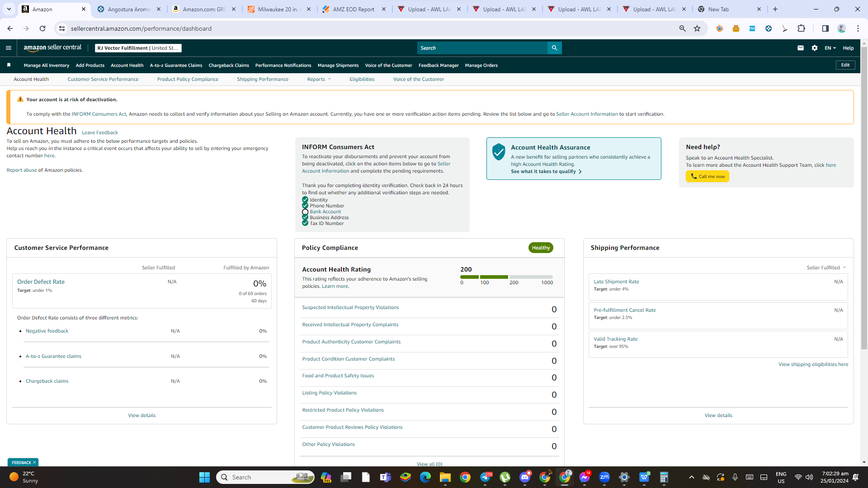The height and width of the screenshot is (488, 868).
Task: Click the unchecked Bank Account status circle
Action: [x=305, y=212]
